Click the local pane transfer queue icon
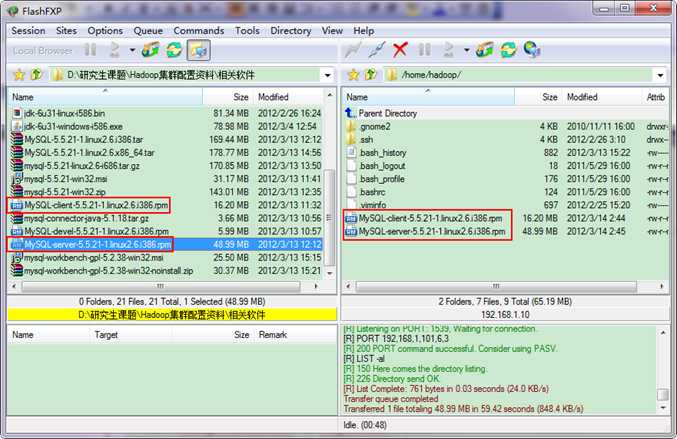 coord(114,50)
